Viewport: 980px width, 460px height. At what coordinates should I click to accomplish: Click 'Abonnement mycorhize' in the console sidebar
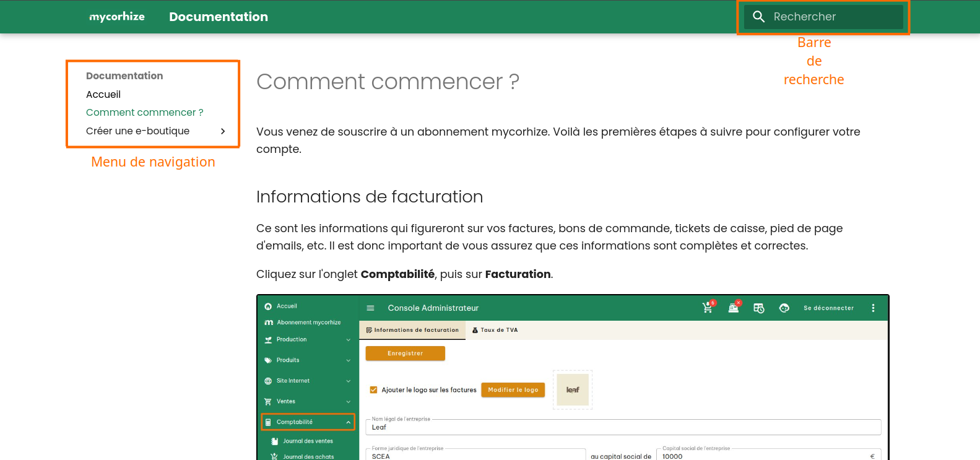click(308, 323)
